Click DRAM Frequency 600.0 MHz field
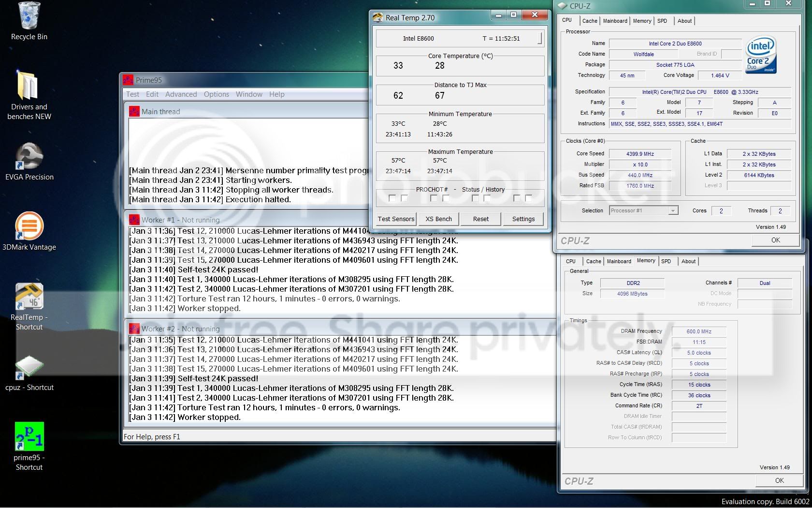Screen dimensions: 812x508 tap(699, 331)
